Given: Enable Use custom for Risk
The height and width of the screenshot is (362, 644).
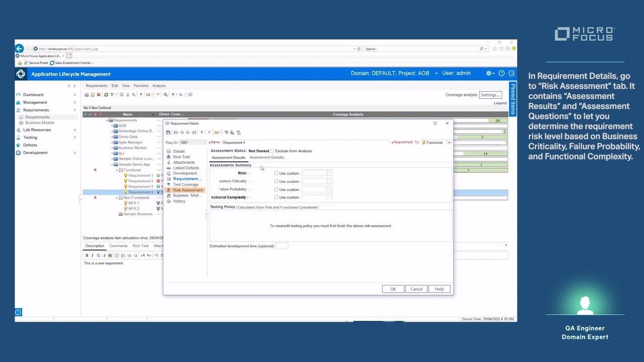Looking at the screenshot, I should point(276,173).
